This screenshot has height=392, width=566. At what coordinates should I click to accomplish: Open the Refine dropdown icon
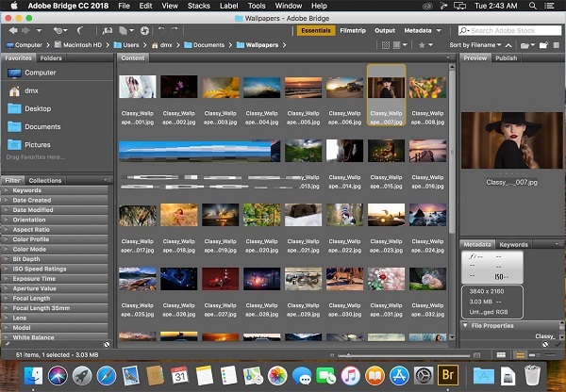coord(126,31)
